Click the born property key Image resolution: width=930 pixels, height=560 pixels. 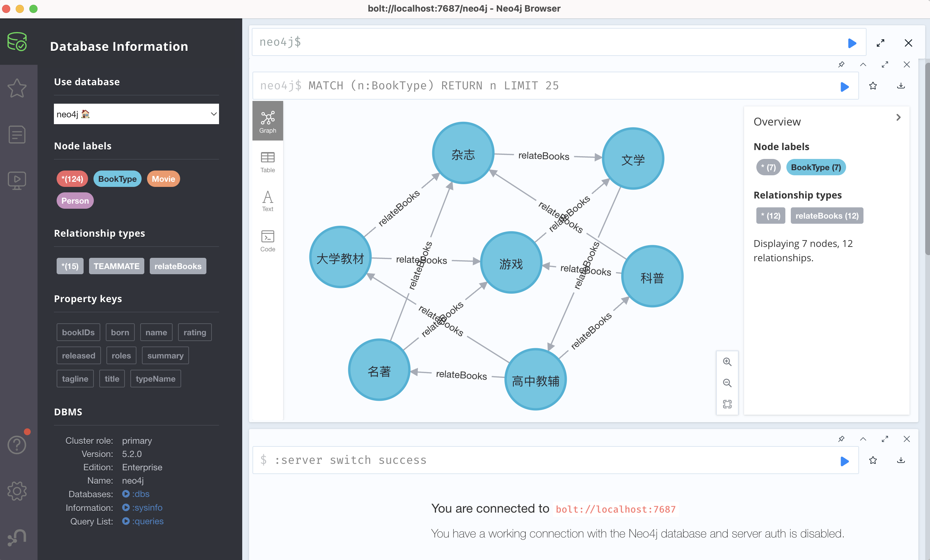120,332
